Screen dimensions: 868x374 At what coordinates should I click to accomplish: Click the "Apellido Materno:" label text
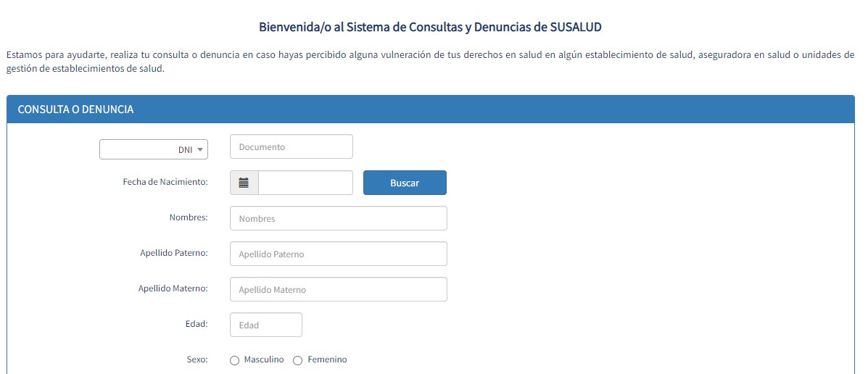[173, 288]
